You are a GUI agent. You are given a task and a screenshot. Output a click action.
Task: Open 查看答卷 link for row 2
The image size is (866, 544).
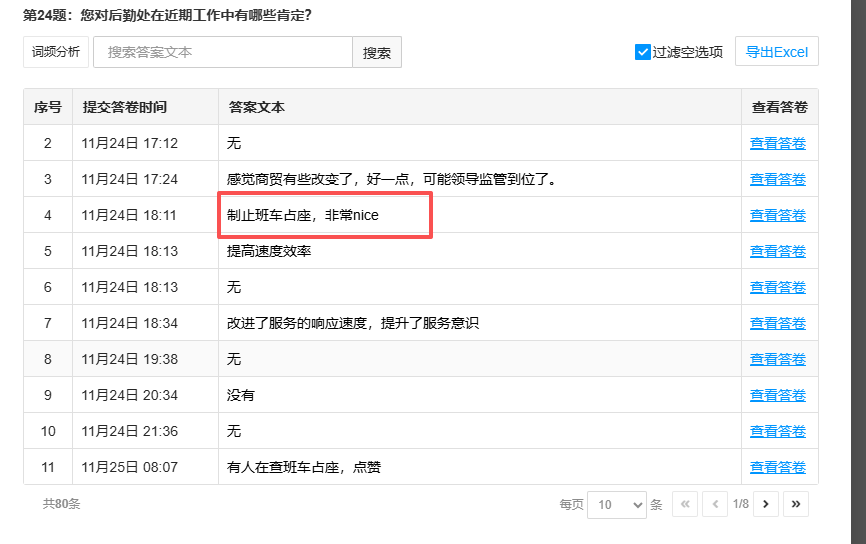coord(778,143)
